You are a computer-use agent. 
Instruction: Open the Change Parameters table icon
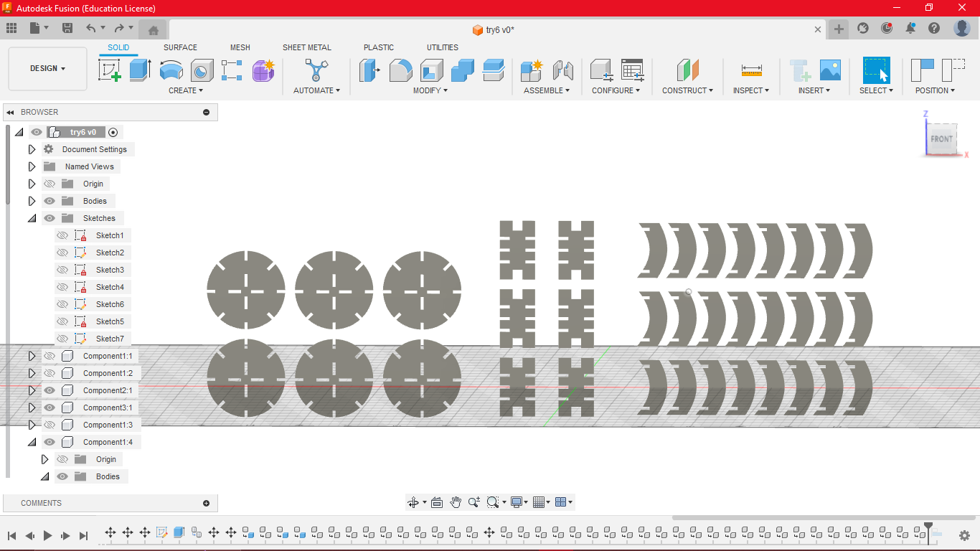632,70
